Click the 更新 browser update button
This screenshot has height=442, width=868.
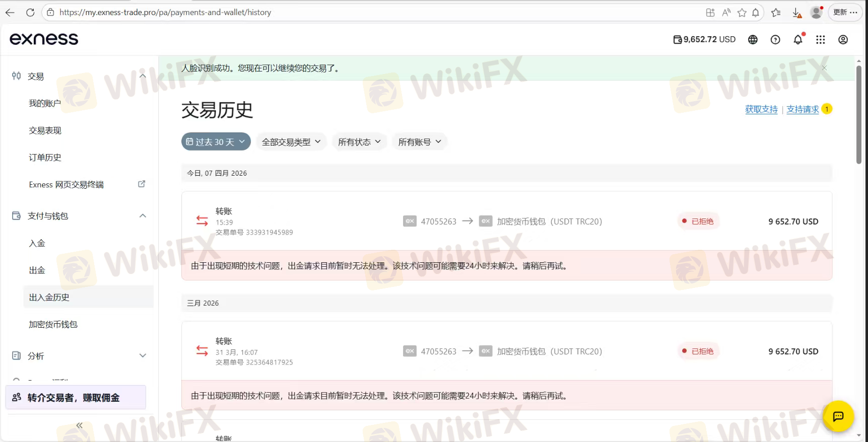coord(845,13)
